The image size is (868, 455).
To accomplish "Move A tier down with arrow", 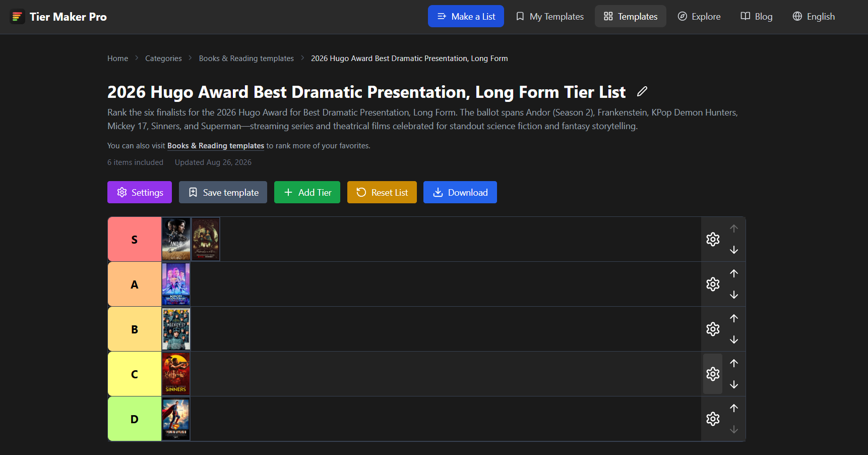I will (x=734, y=295).
